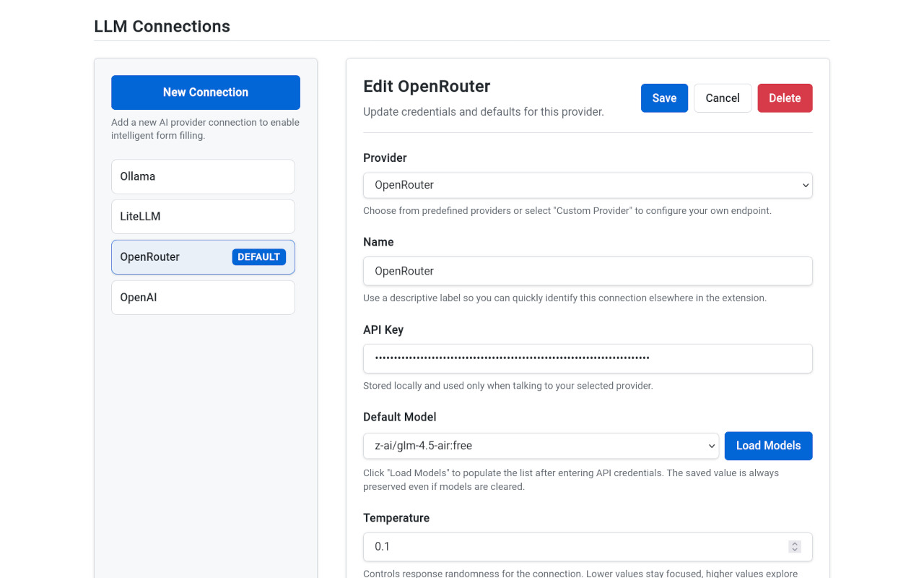The width and height of the screenshot is (924, 578).
Task: Click into the API Key field
Action: (587, 358)
